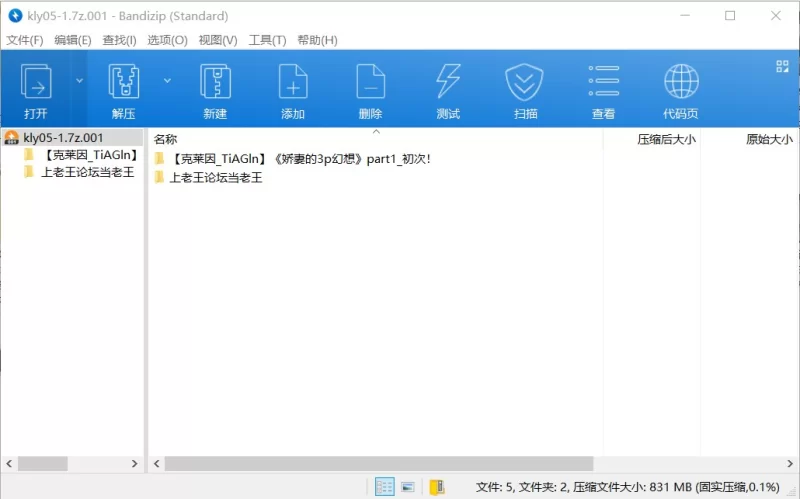The width and height of the screenshot is (800, 499).
Task: Click the Scan (扫描) shield icon
Action: tap(525, 82)
